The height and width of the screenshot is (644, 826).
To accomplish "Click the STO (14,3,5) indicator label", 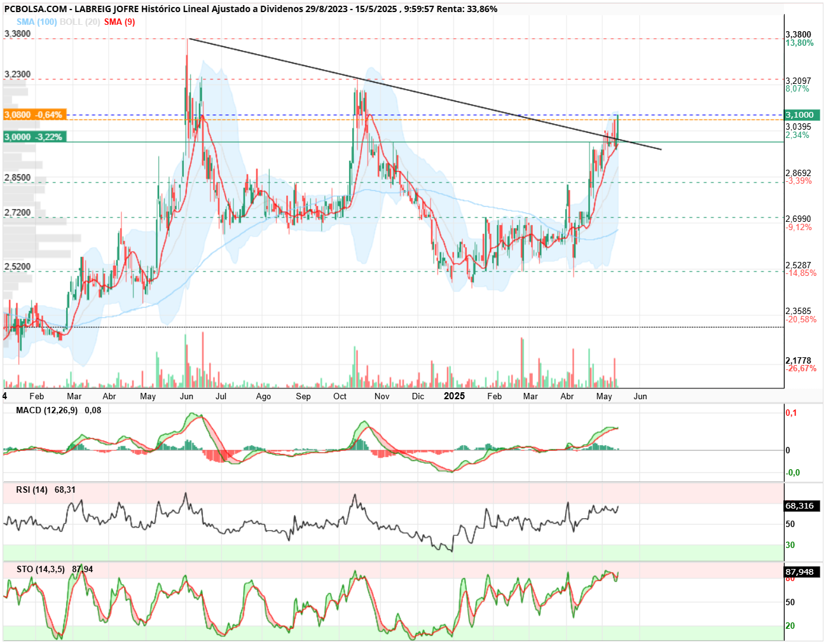I will point(41,569).
